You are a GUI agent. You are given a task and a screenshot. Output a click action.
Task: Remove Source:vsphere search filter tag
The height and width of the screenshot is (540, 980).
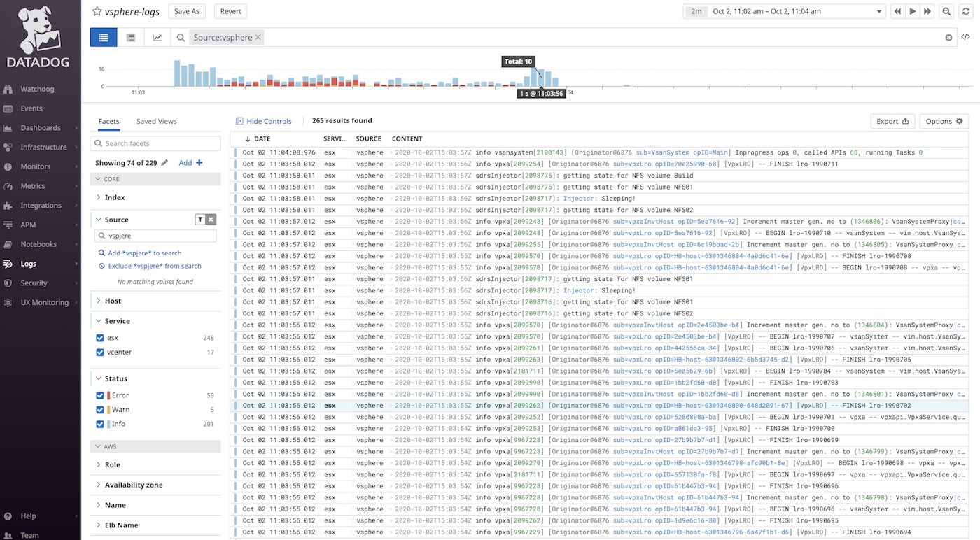tap(258, 38)
